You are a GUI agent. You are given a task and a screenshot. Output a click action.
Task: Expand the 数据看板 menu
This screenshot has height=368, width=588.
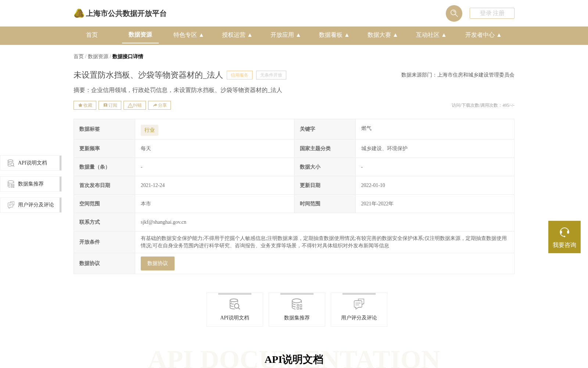(x=334, y=35)
